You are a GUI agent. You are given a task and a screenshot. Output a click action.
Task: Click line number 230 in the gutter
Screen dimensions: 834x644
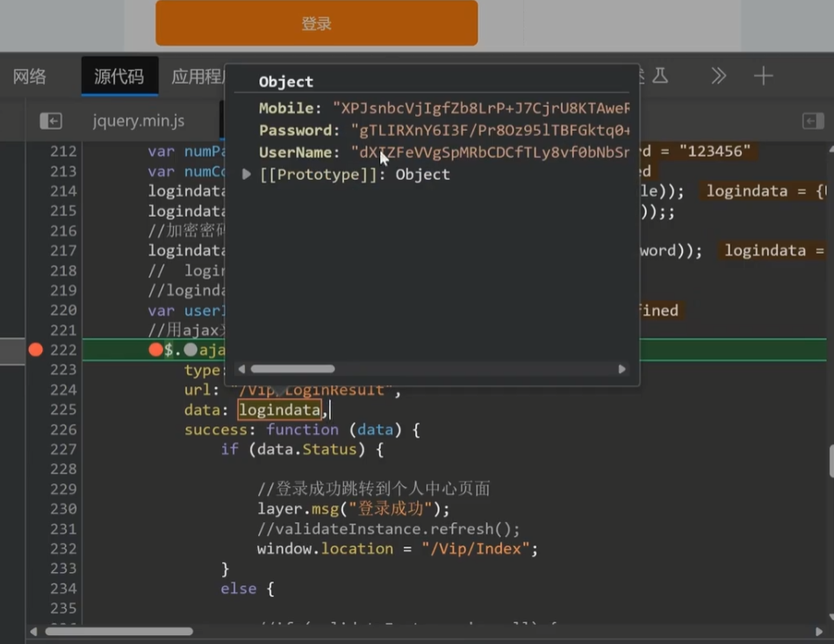coord(63,510)
